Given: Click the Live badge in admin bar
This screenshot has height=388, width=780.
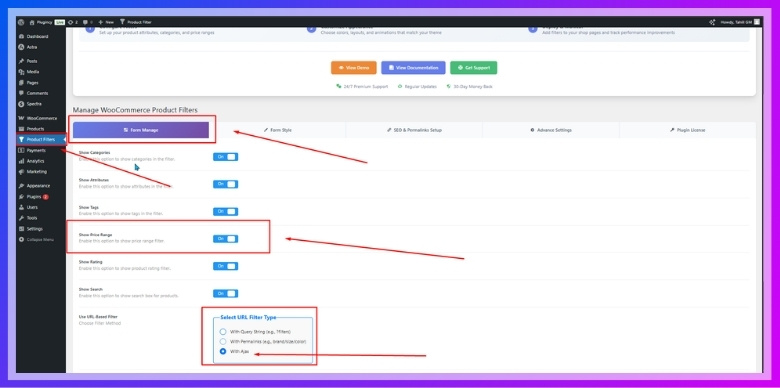Looking at the screenshot, I should [60, 22].
